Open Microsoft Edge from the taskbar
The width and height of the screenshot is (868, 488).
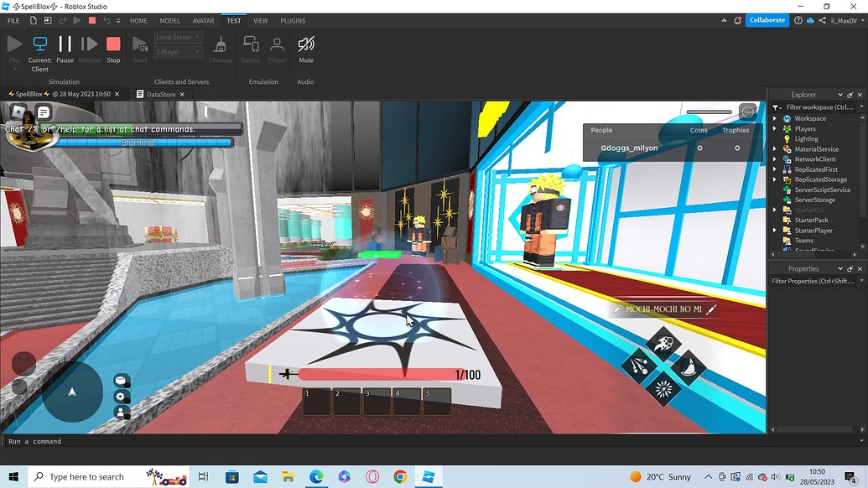point(316,476)
